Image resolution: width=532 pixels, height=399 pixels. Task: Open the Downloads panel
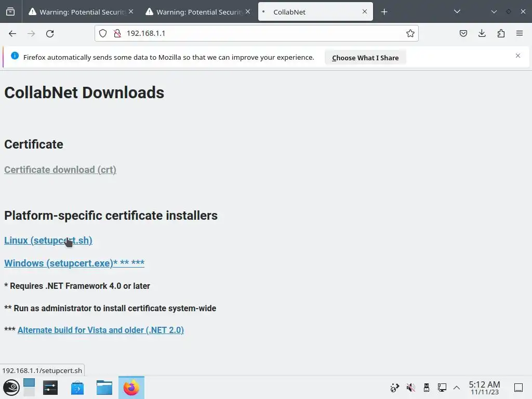(482, 33)
